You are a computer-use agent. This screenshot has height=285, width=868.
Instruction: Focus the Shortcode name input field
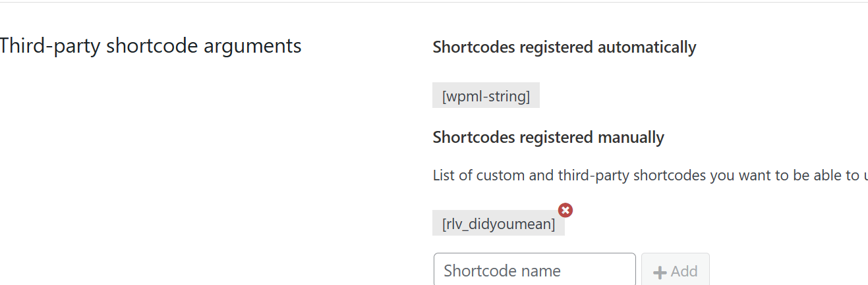pos(534,271)
